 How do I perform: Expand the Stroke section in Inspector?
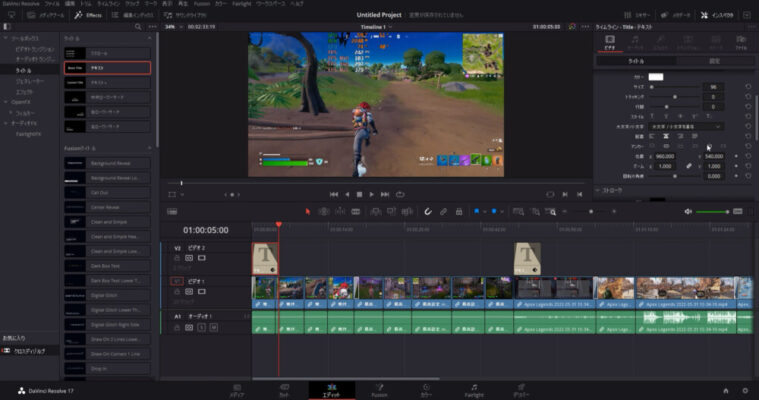click(x=597, y=190)
